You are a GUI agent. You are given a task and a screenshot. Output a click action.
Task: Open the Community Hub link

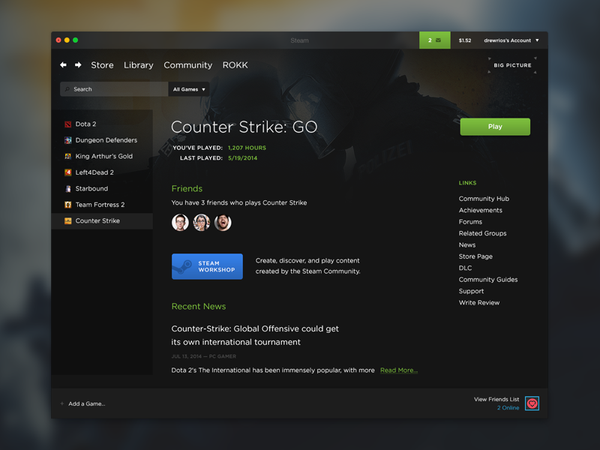click(484, 199)
